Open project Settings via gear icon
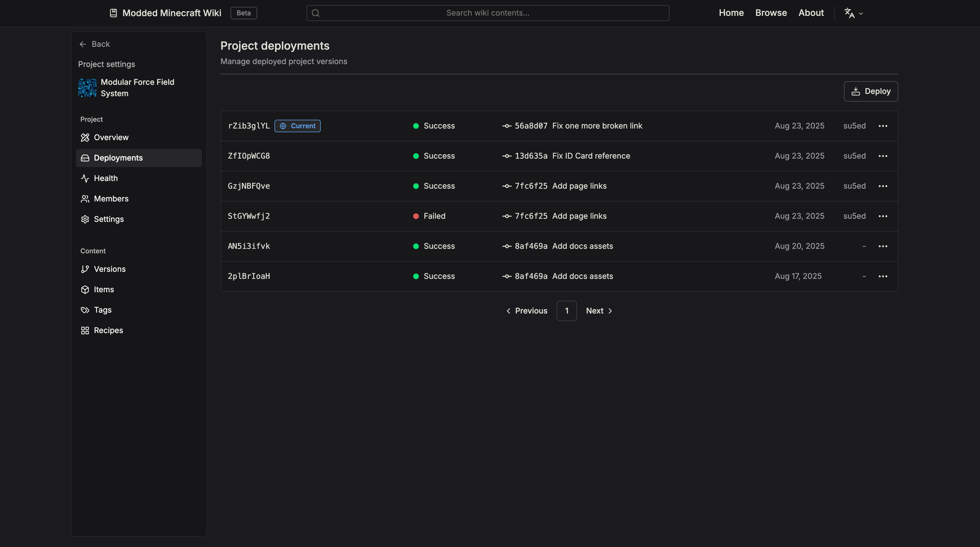This screenshot has height=547, width=980. point(85,219)
